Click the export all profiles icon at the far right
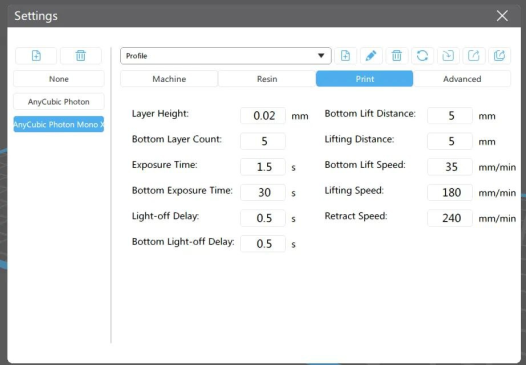Image resolution: width=526 pixels, height=365 pixels. click(x=499, y=56)
